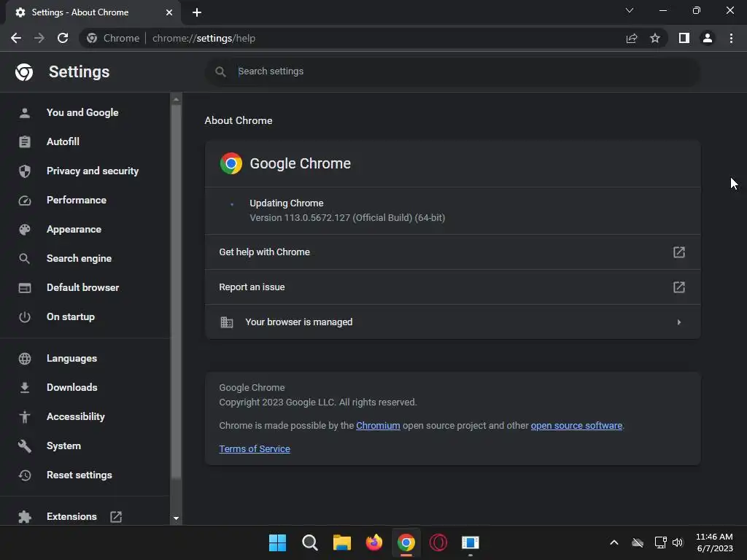747x560 pixels.
Task: Open the Chromium link
Action: pyautogui.click(x=378, y=425)
